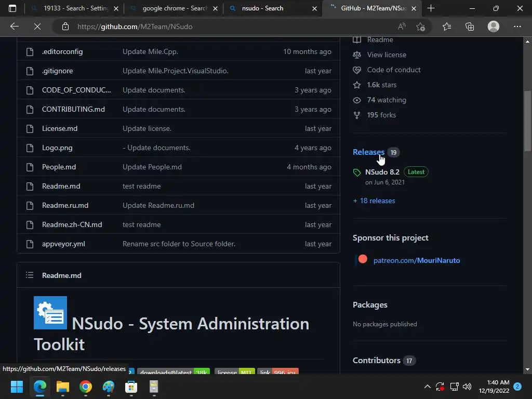Open Microsoft Store from the taskbar
The image size is (532, 399).
tap(131, 387)
